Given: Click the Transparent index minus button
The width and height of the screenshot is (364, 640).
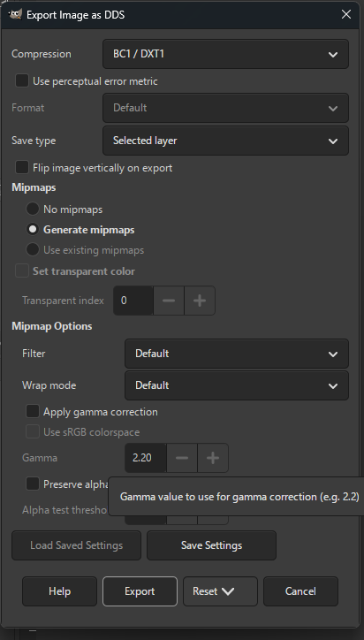Looking at the screenshot, I should point(169,301).
